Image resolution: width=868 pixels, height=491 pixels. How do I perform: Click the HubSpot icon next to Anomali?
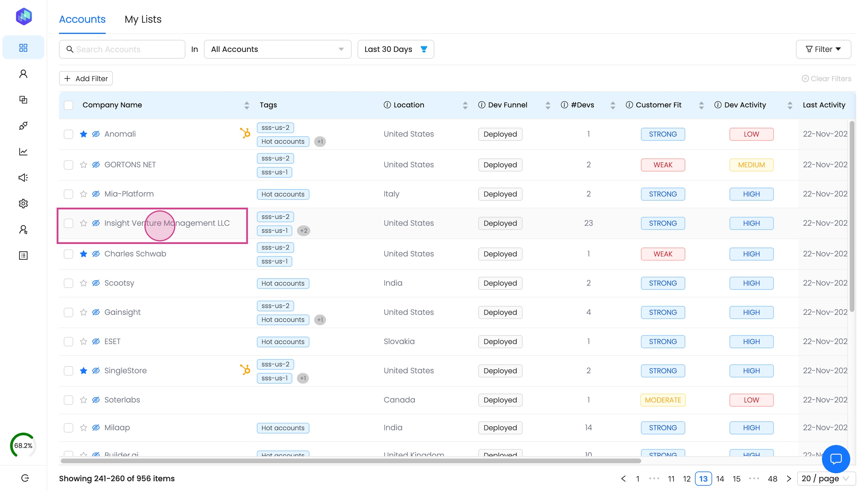pyautogui.click(x=245, y=133)
